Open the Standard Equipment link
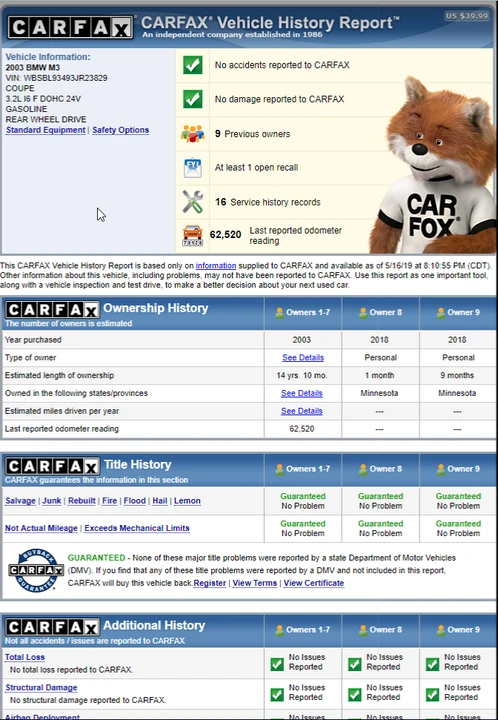The height and width of the screenshot is (720, 498). (x=45, y=130)
